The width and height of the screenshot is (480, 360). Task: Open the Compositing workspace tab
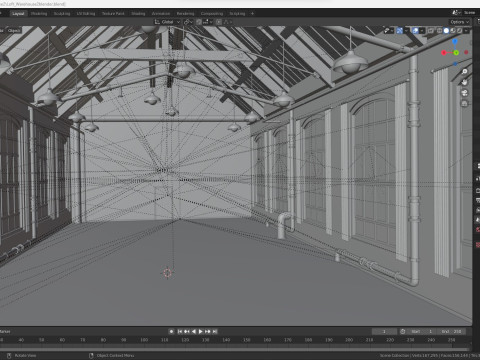click(212, 14)
